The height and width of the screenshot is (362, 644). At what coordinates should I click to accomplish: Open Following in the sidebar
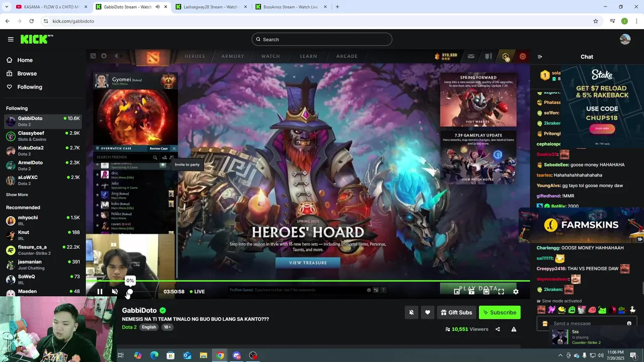(30, 87)
